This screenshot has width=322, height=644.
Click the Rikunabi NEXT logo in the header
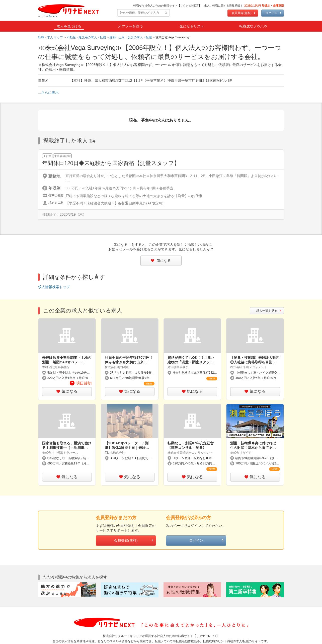coord(68,11)
